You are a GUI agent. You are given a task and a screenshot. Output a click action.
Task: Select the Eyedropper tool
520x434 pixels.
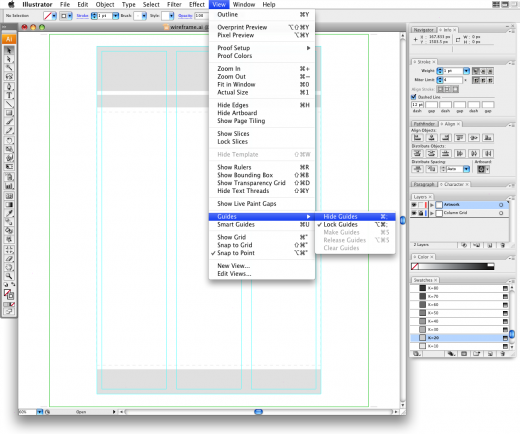(9, 213)
